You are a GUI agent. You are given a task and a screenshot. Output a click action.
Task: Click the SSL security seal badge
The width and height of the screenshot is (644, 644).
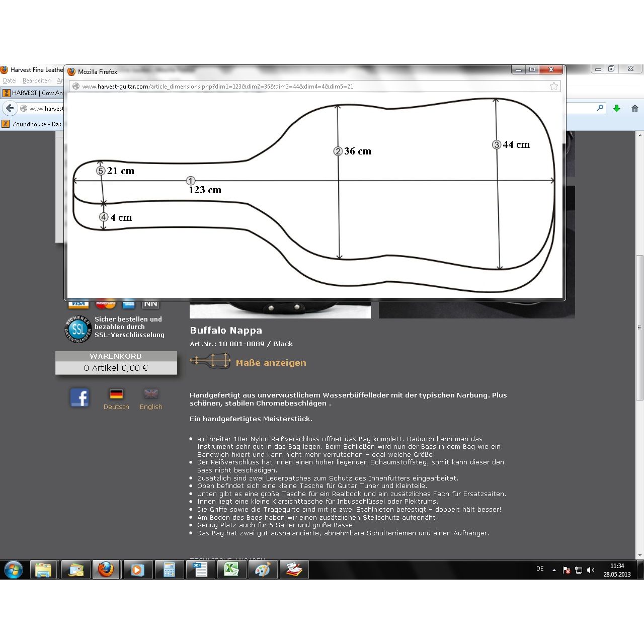tap(78, 329)
